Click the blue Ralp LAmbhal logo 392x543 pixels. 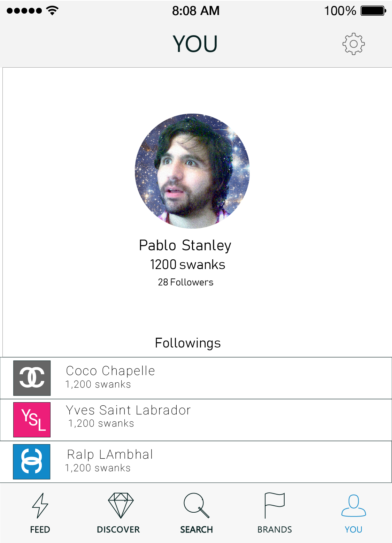[32, 461]
